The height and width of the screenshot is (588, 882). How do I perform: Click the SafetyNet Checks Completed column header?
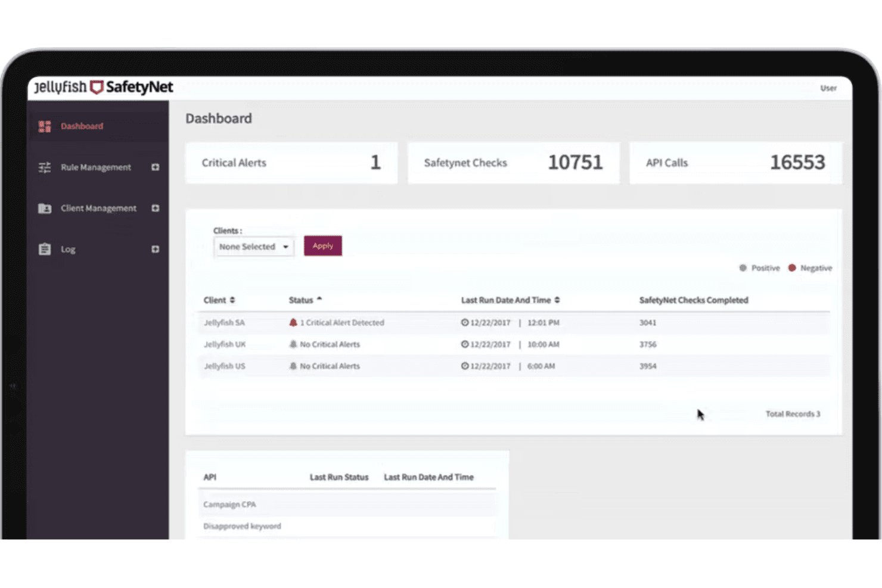(x=694, y=300)
